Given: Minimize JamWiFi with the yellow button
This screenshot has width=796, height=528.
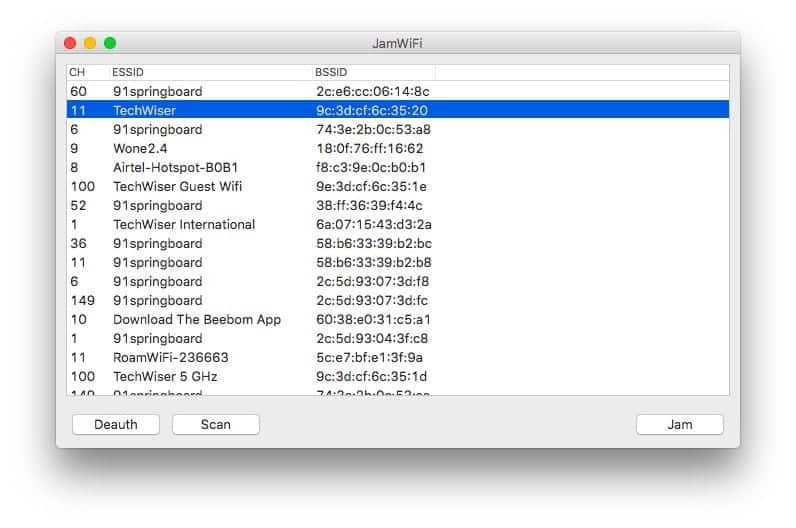Looking at the screenshot, I should (90, 43).
